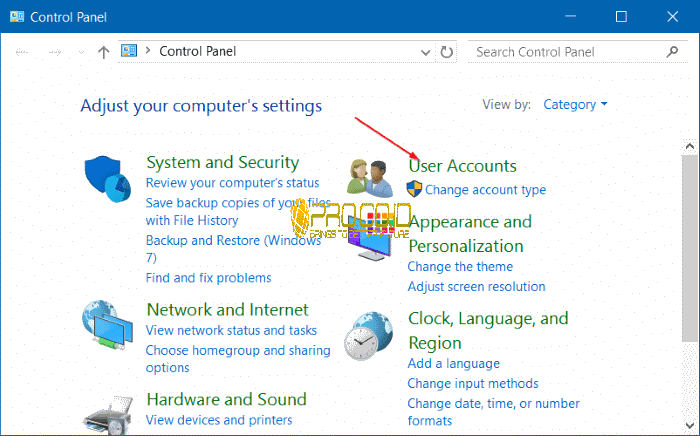Screen dimensions: 700x436
Task: Open the System and Security shield icon
Action: (x=108, y=179)
